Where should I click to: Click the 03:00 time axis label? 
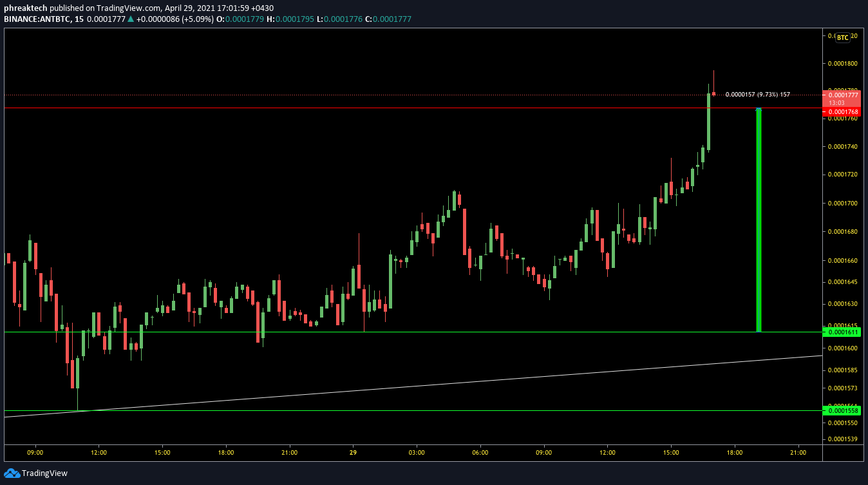[x=417, y=453]
